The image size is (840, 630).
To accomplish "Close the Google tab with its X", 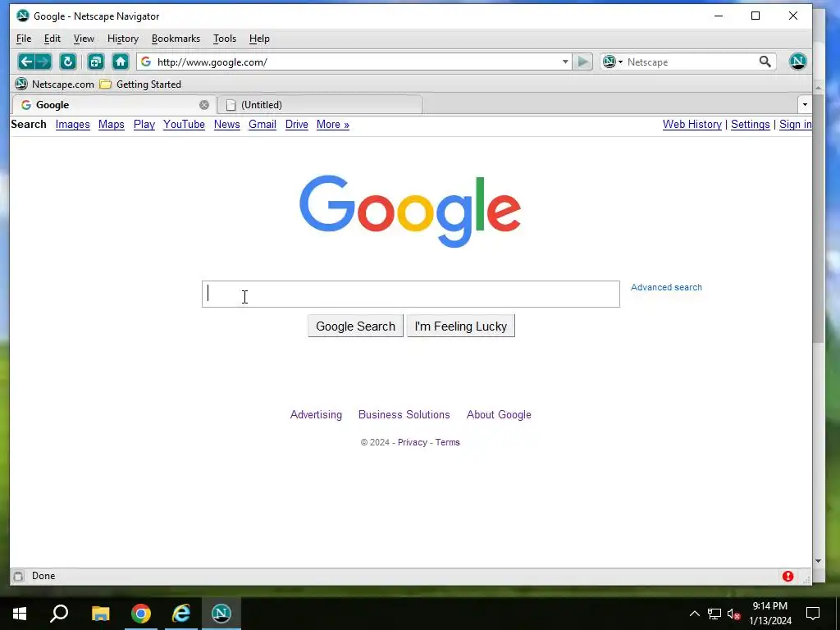I will [x=204, y=105].
